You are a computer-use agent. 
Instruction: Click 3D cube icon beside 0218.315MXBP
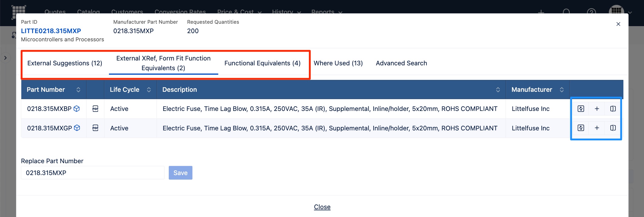click(x=77, y=108)
